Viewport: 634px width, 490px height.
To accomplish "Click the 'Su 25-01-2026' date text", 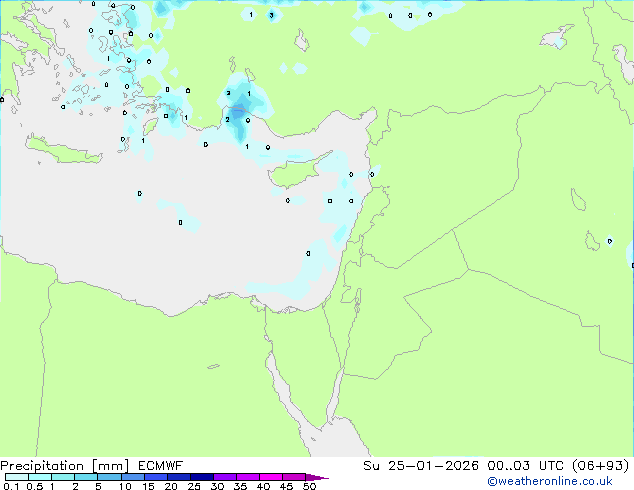I will click(x=421, y=466).
